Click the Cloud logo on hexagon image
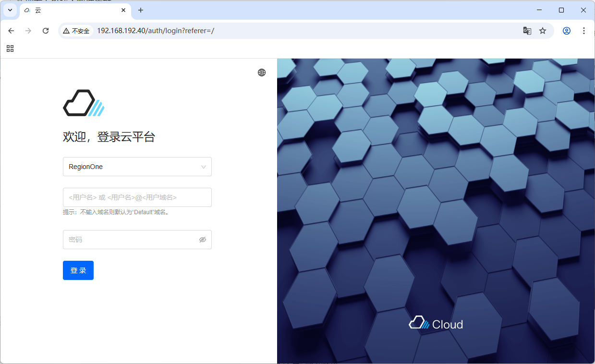Screen dimensions: 595x364 click(436, 324)
